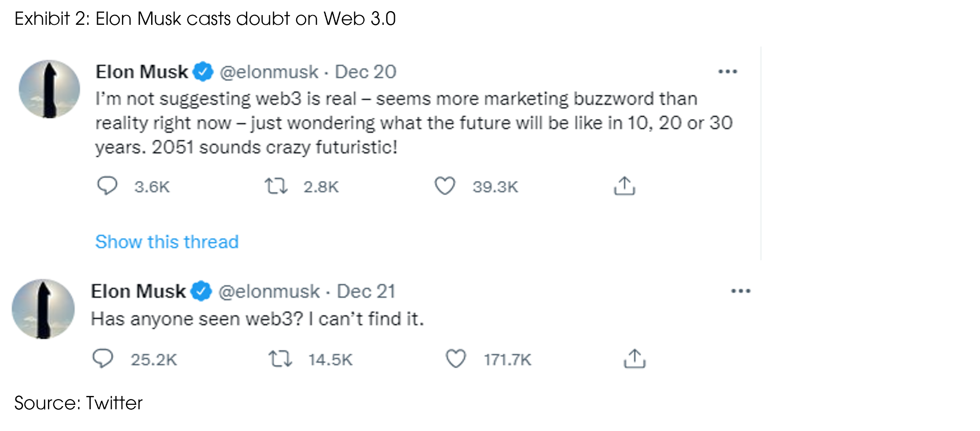The height and width of the screenshot is (431, 980).
Task: Open the 'Has anyone seen web3' tweet text
Action: tap(257, 319)
